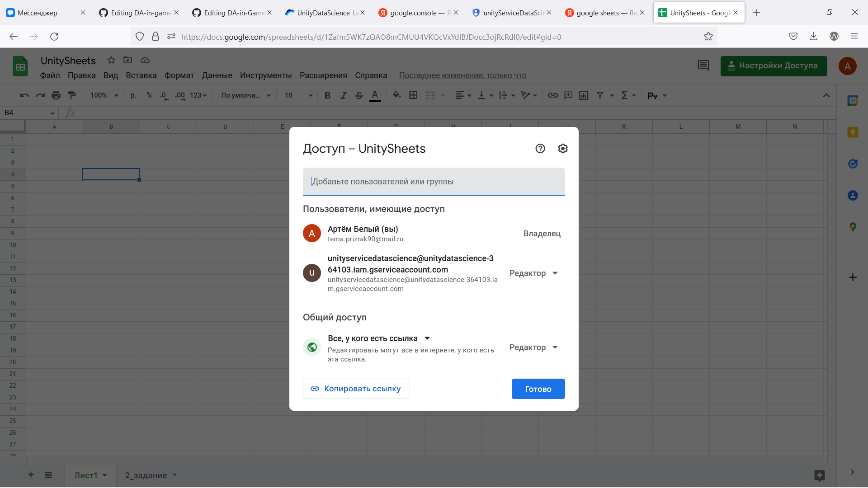Toggle bold formatting
The width and height of the screenshot is (868, 488).
[328, 95]
